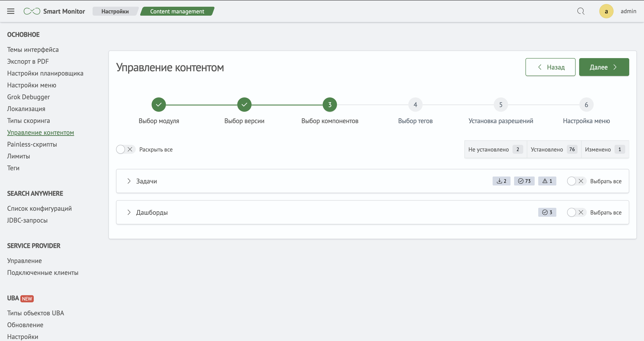Click completed step Выбор модуля checkmark circle

pyautogui.click(x=159, y=105)
